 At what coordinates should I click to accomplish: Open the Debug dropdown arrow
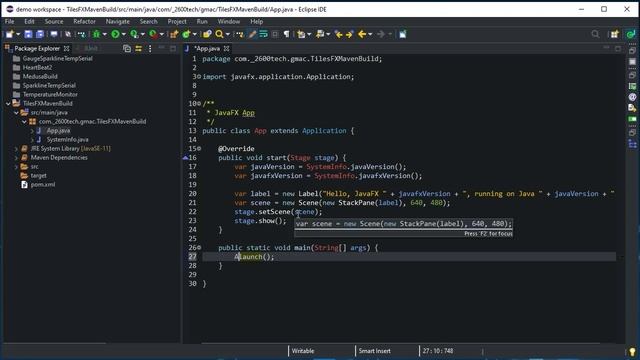pos(104,34)
